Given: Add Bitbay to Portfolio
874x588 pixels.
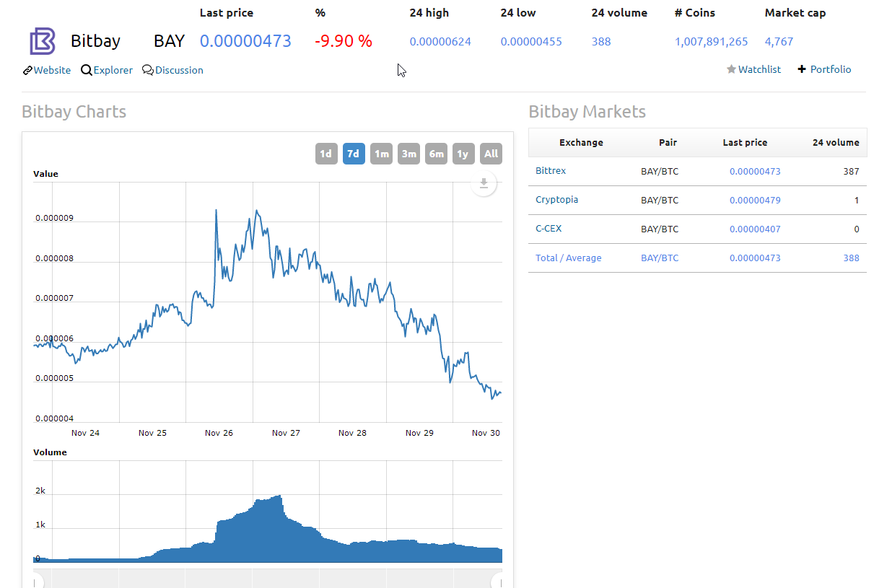Looking at the screenshot, I should pyautogui.click(x=831, y=69).
